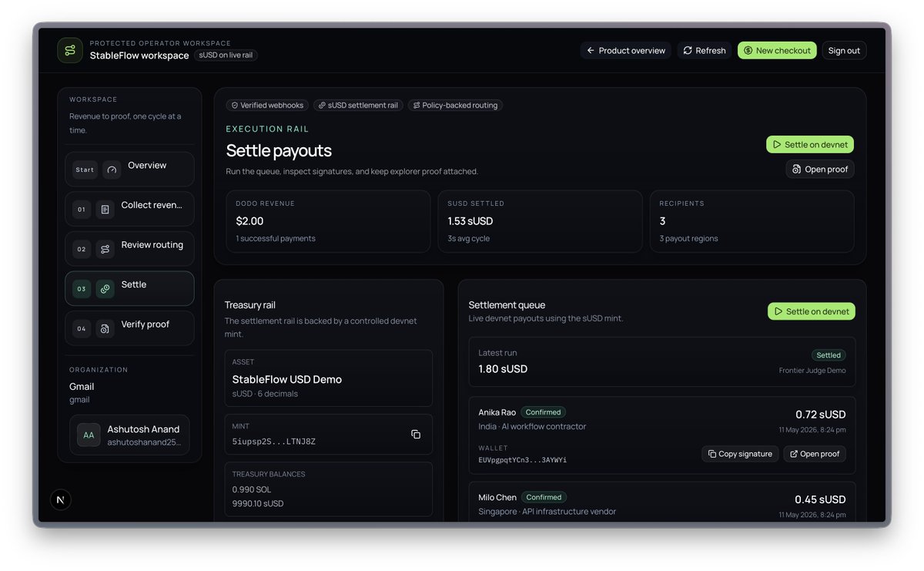Open Product overview from the header
The width and height of the screenshot is (924, 571).
tap(625, 50)
